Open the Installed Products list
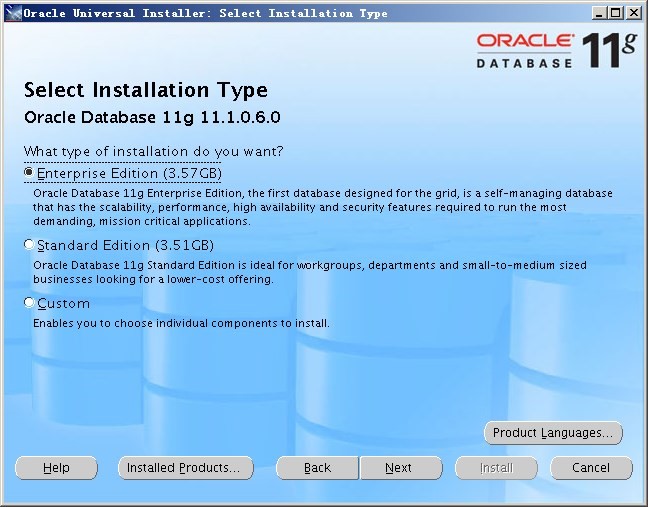 click(x=185, y=468)
